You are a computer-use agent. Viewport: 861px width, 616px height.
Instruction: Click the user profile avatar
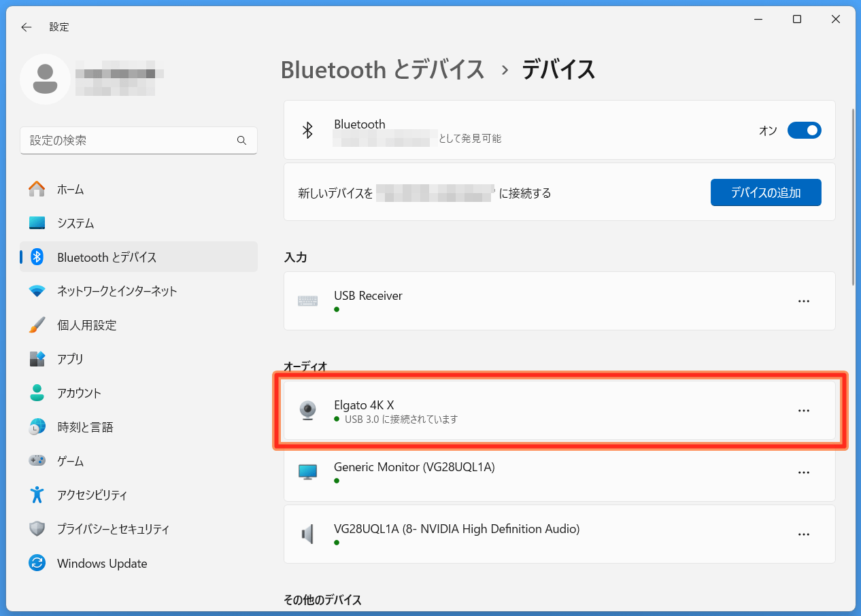tap(46, 80)
